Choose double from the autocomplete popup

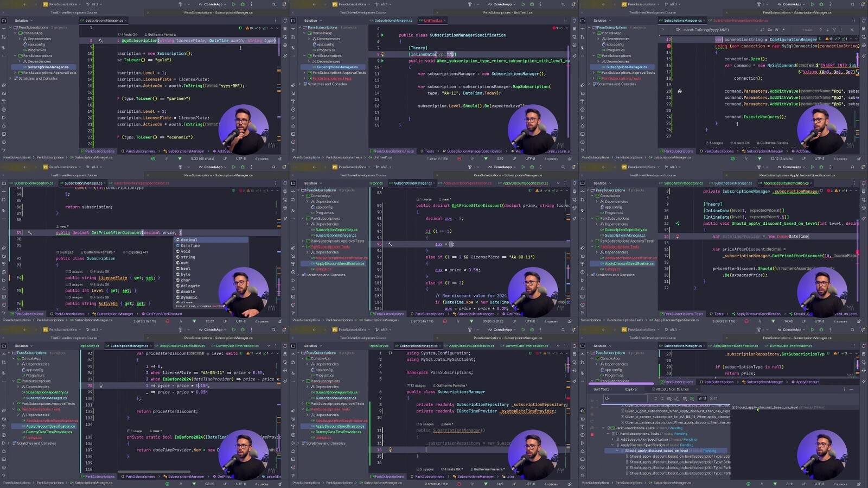coord(212,291)
